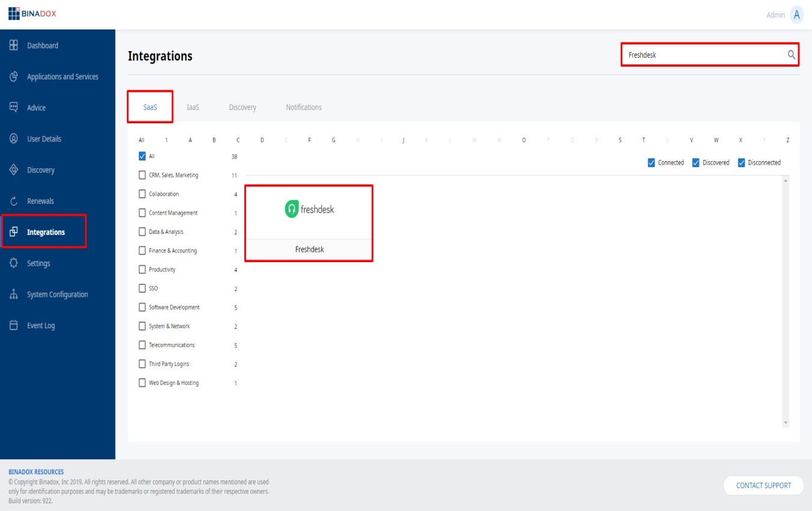Check the Content Management category

[143, 213]
